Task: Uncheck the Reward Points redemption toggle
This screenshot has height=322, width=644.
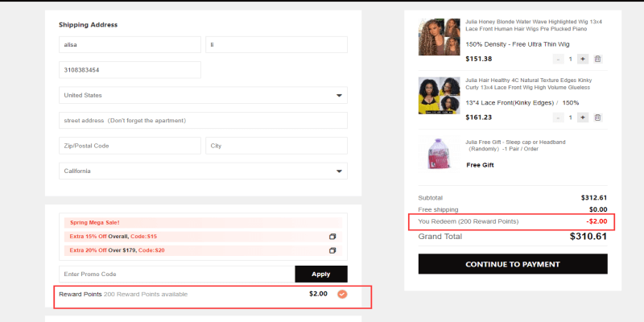Action: coord(342,294)
